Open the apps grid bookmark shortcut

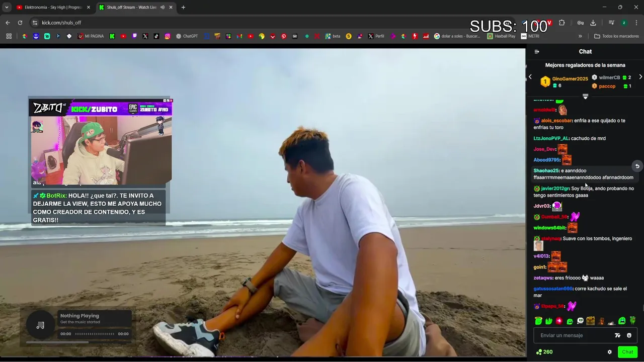coord(9,36)
